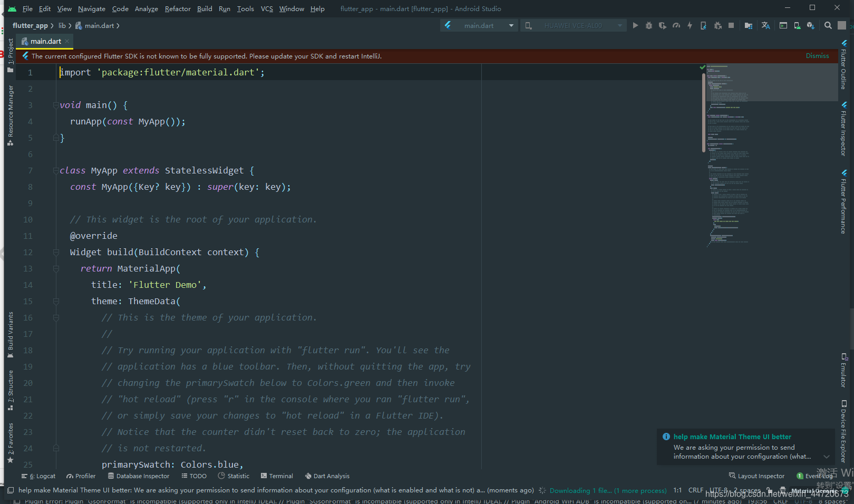The image size is (854, 504).
Task: Collapse the MyApp class fold marker
Action: [x=56, y=171]
